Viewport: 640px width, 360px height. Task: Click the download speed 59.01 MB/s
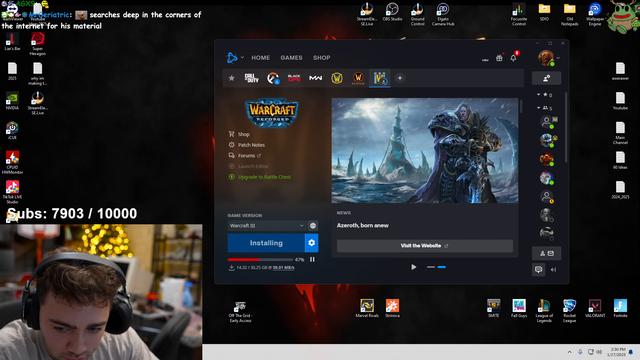(x=283, y=268)
